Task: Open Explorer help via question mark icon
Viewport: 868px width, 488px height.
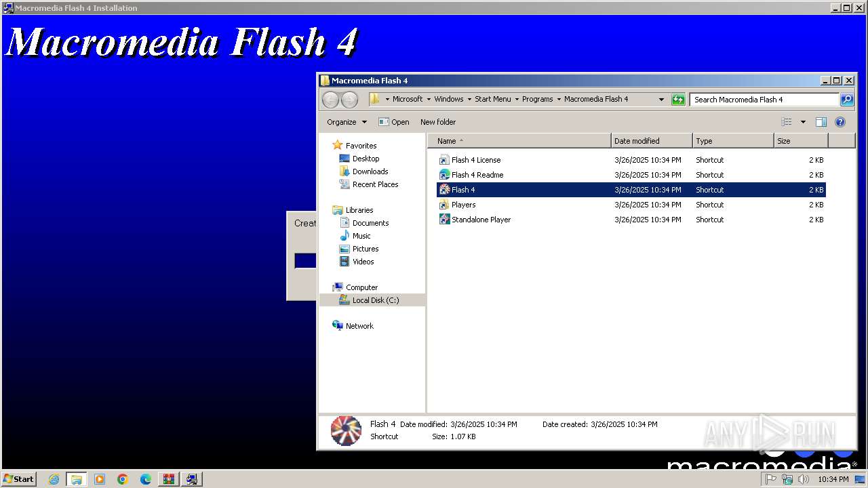Action: click(840, 122)
